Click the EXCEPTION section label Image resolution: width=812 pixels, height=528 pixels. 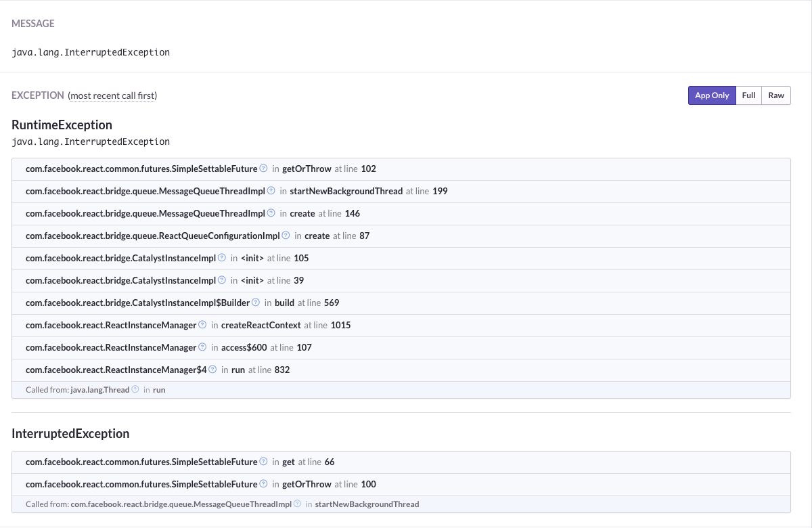(x=38, y=95)
